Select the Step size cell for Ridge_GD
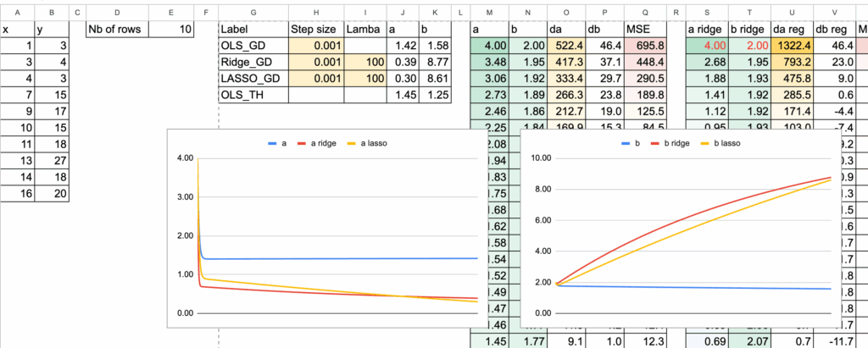868x348 pixels. [x=316, y=61]
